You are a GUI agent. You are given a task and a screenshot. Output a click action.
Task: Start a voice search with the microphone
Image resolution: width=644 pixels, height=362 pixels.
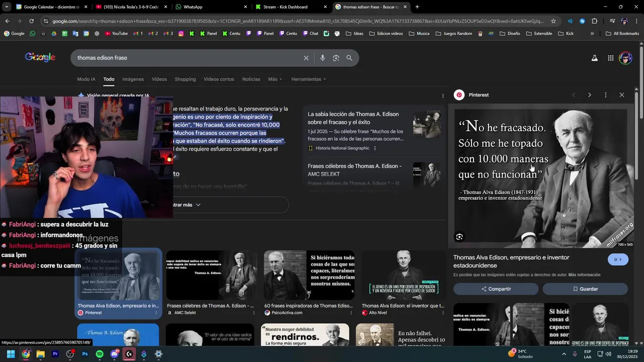click(x=323, y=58)
